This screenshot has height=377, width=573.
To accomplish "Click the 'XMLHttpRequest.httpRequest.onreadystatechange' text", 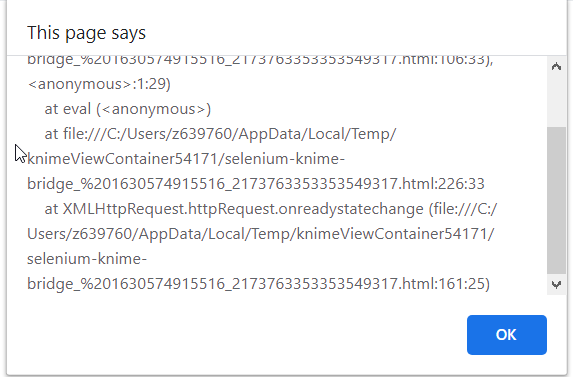I will click(x=243, y=209).
